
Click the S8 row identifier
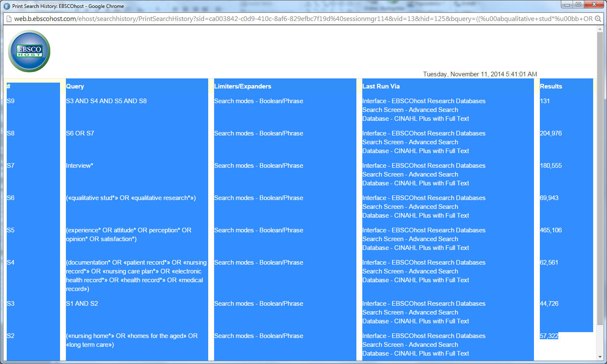10,133
